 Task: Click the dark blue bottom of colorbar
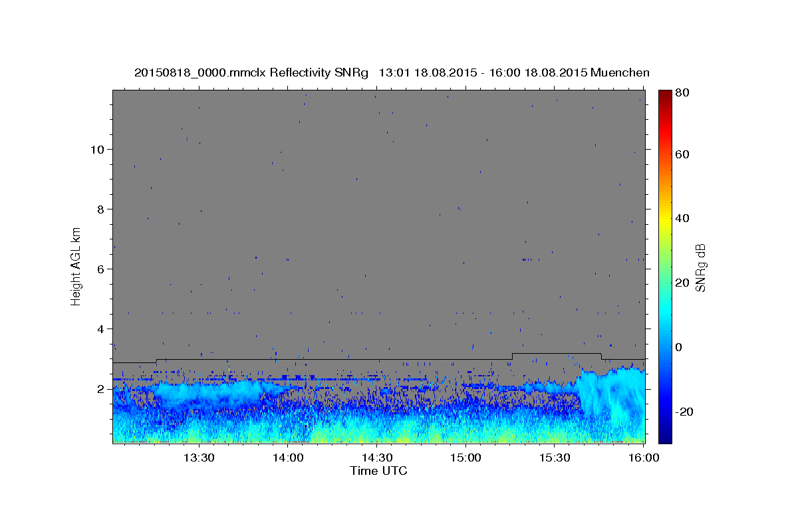point(665,436)
